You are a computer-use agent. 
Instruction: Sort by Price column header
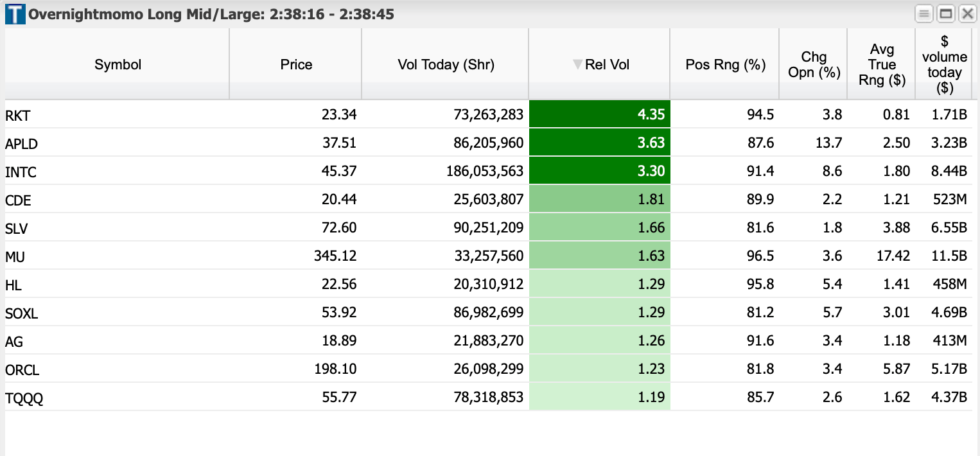tap(296, 65)
